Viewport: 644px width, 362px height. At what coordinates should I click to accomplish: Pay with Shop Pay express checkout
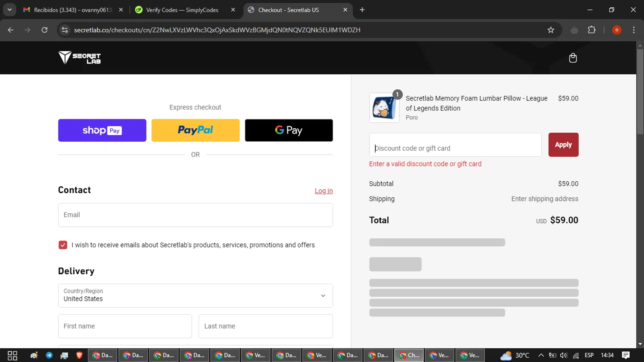coord(102,130)
